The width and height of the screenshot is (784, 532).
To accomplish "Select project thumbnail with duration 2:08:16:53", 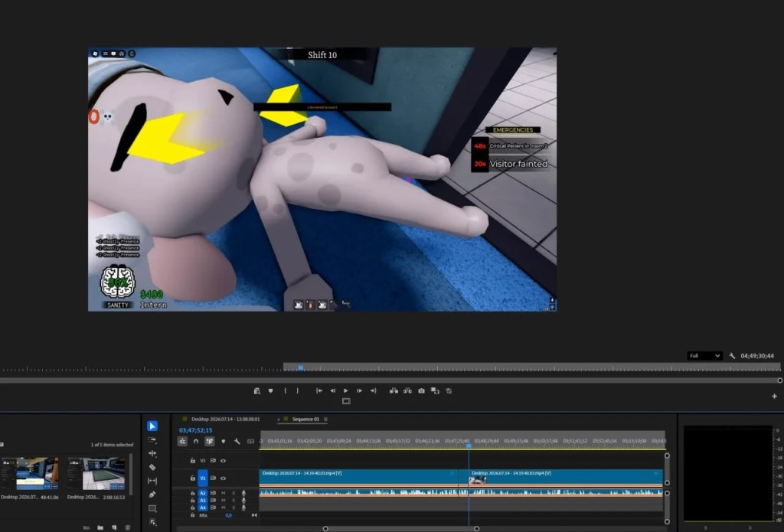I will (x=96, y=474).
